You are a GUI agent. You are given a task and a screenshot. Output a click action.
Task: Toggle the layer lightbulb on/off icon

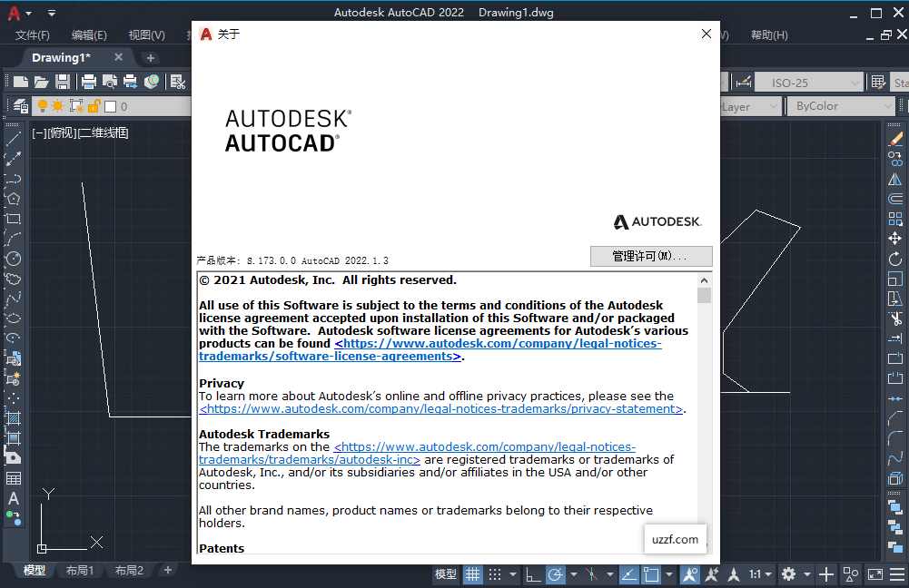[42, 106]
